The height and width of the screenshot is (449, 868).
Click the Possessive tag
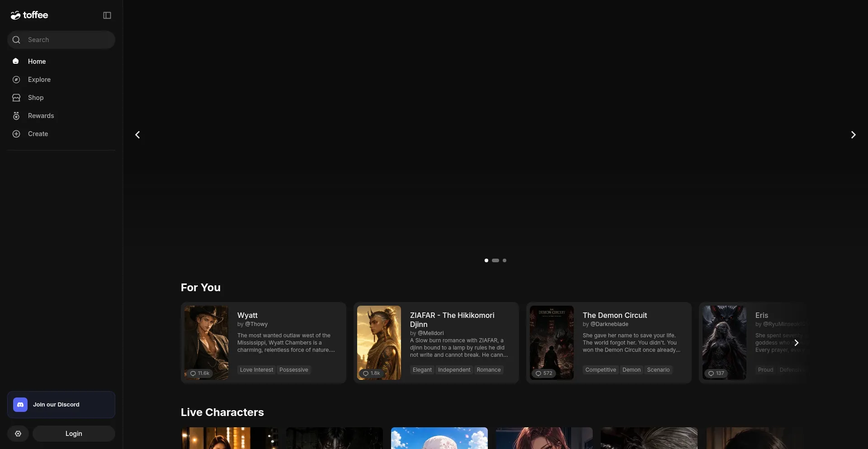tap(294, 370)
